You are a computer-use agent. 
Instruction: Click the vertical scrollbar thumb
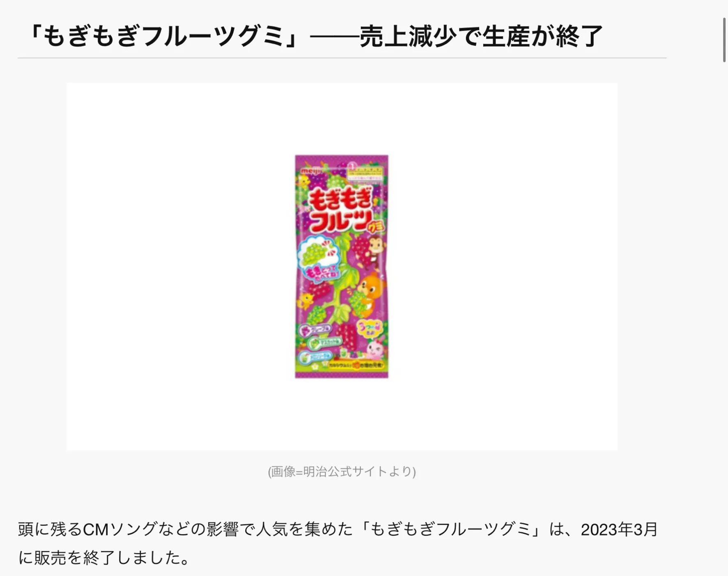pyautogui.click(x=724, y=40)
